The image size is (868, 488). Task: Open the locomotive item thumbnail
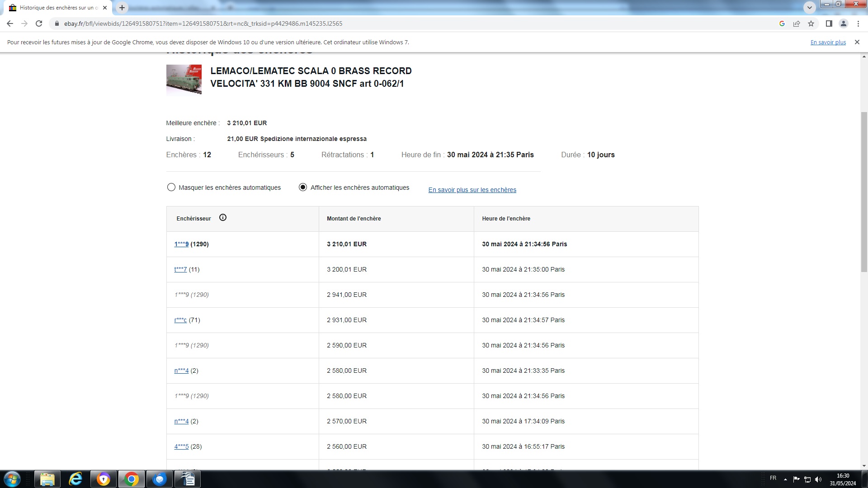tap(184, 80)
